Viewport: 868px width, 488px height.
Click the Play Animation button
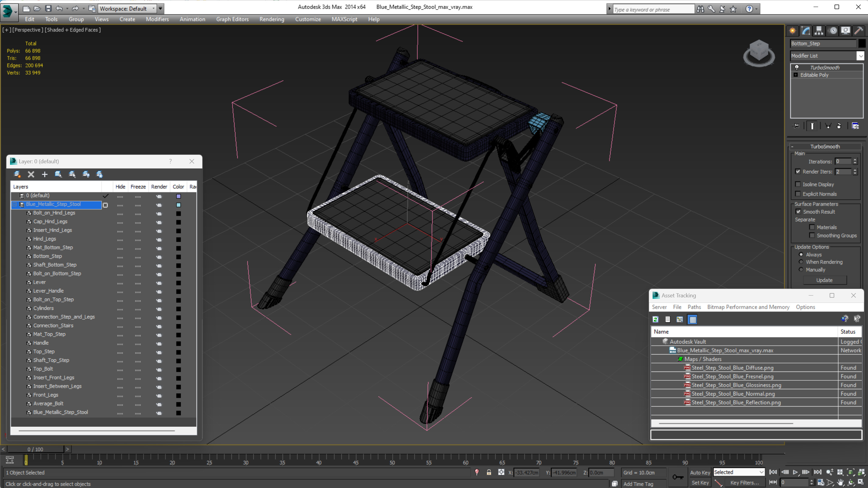[x=795, y=472]
